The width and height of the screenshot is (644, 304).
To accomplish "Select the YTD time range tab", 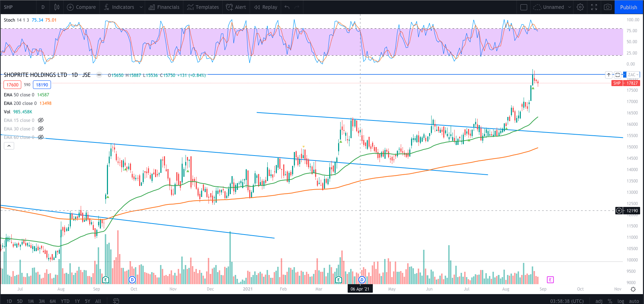I will point(65,301).
